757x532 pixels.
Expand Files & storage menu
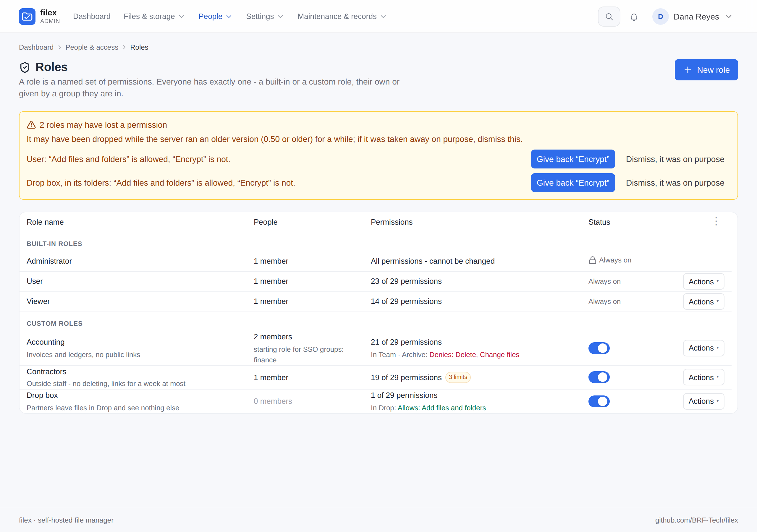[x=154, y=17]
